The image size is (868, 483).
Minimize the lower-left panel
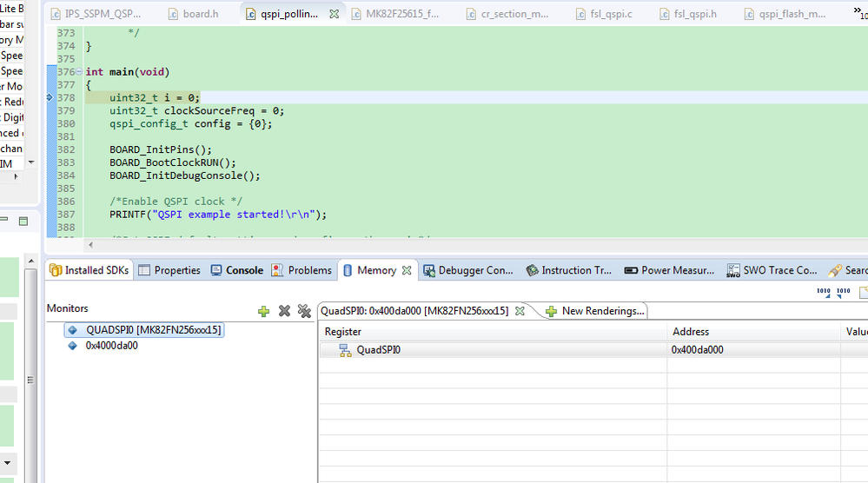(4, 220)
